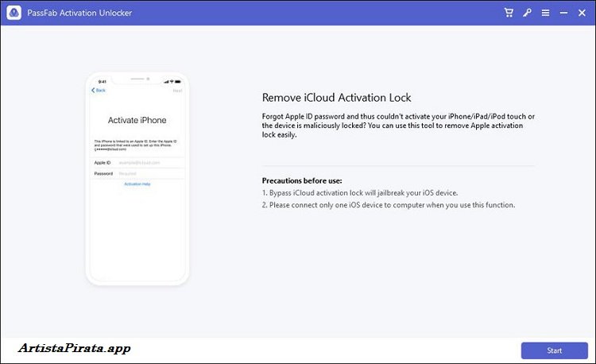Open the hamburger menu icon

tap(545, 13)
